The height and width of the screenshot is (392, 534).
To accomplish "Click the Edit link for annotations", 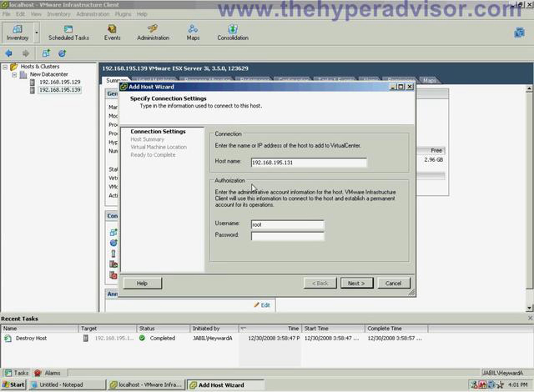I will pos(265,305).
